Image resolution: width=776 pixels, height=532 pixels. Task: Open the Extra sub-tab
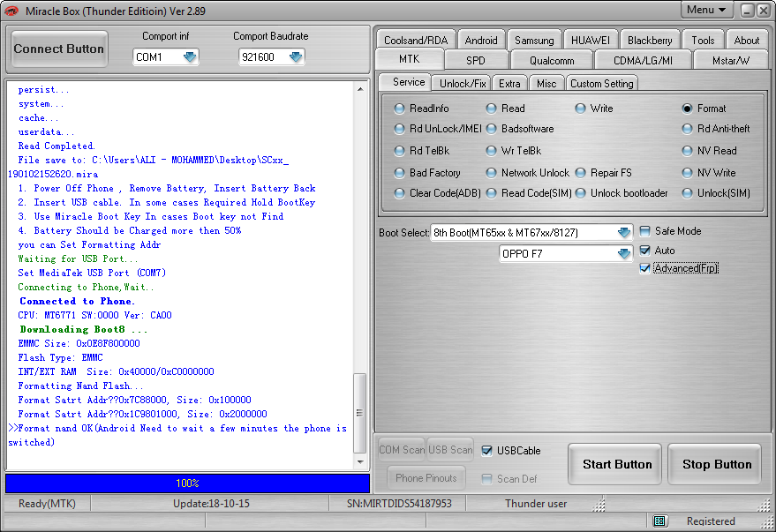pyautogui.click(x=509, y=84)
